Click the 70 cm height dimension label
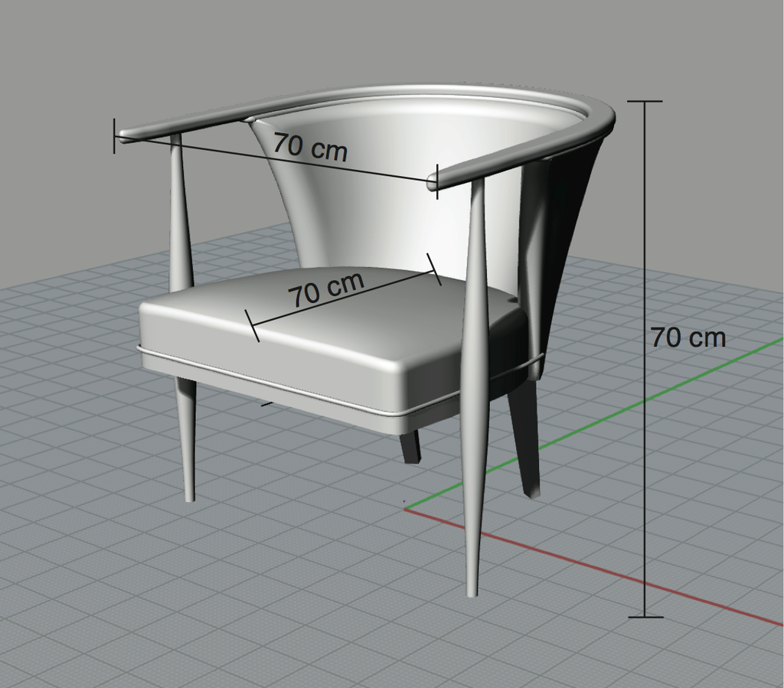This screenshot has width=784, height=688. tap(688, 337)
